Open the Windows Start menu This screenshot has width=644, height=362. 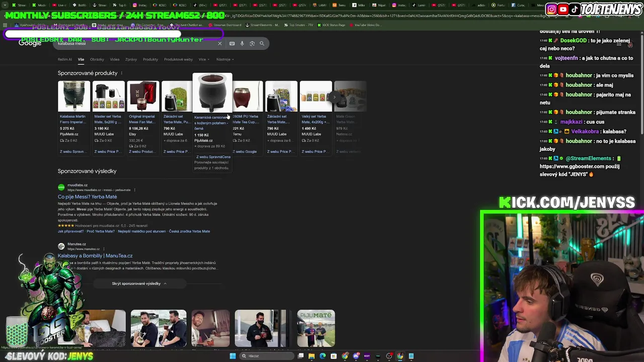click(232, 356)
